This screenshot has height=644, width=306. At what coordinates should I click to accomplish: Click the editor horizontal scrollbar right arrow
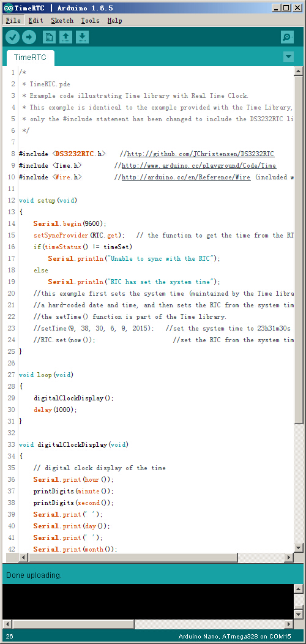pos(289,557)
